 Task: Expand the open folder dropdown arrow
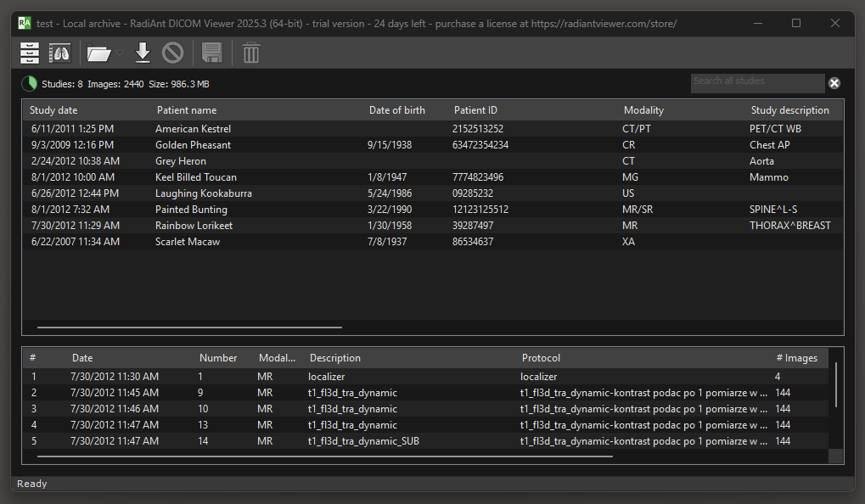tap(120, 53)
